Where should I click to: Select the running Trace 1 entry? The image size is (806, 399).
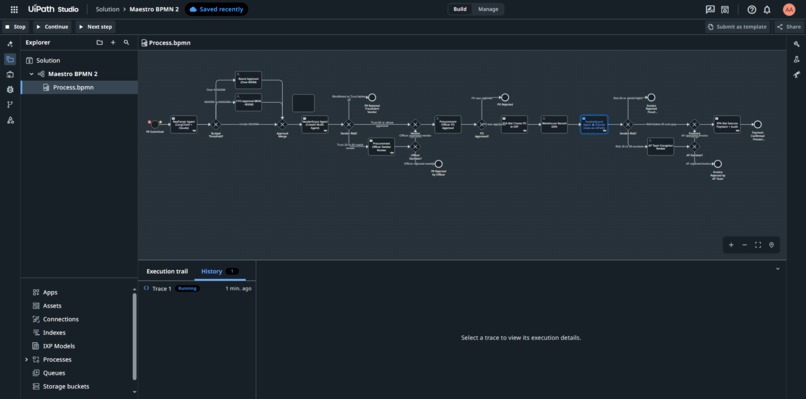coord(197,288)
